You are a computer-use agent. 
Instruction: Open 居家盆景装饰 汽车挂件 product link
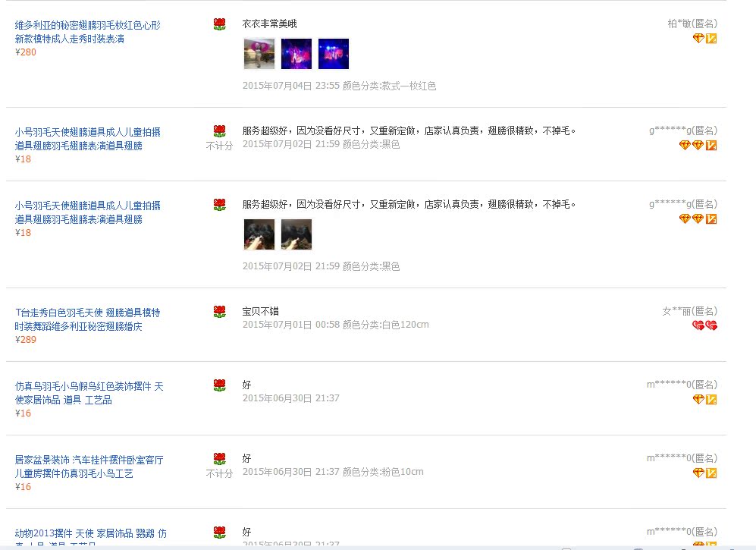[x=89, y=467]
